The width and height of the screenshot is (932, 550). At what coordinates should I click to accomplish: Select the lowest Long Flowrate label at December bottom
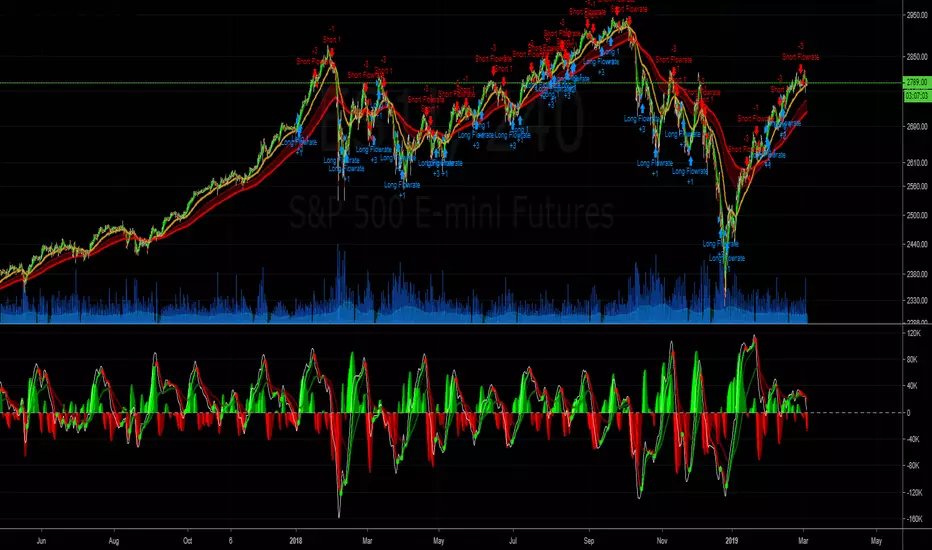tap(727, 259)
